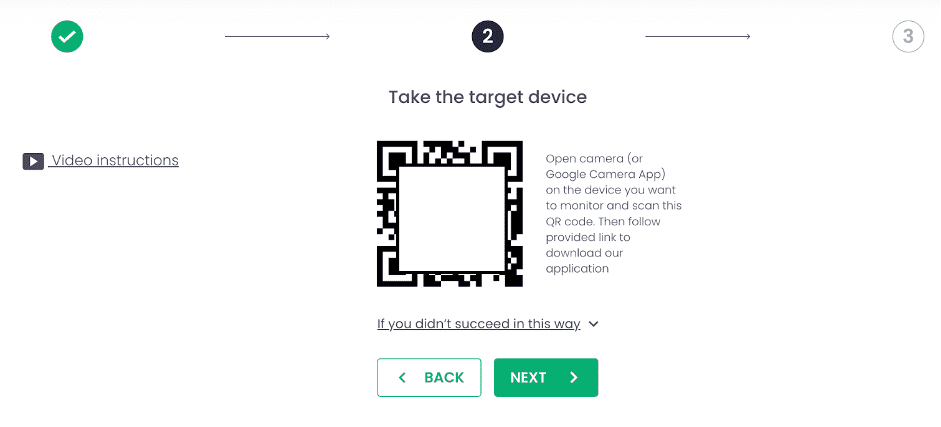This screenshot has width=941, height=427.
Task: Jump to the outlined step 3 circle
Action: click(908, 37)
